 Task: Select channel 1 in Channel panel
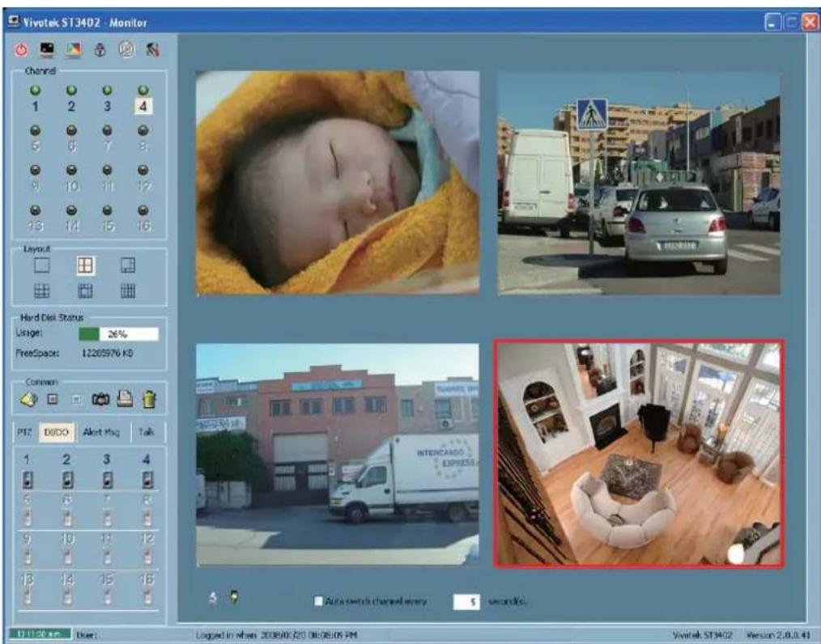coord(35,99)
